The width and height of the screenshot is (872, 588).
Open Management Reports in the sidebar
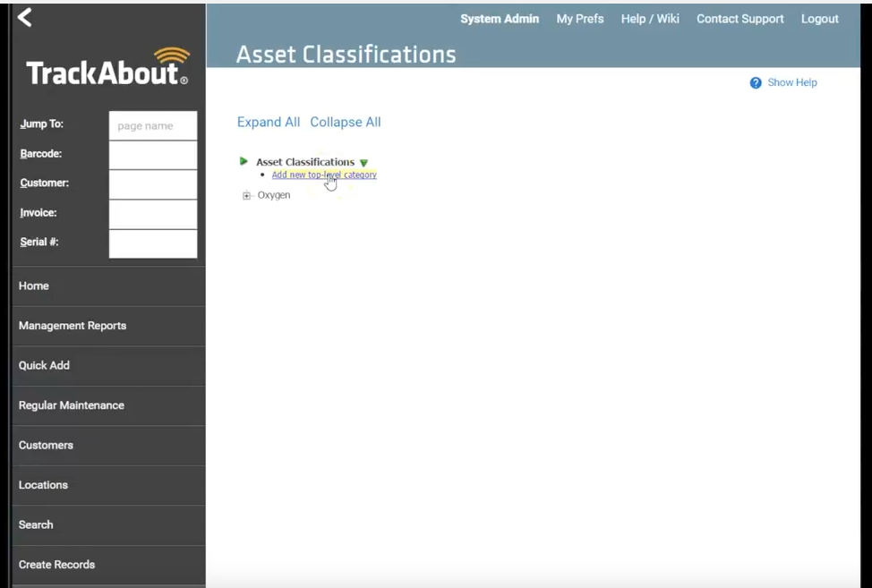pyautogui.click(x=109, y=326)
